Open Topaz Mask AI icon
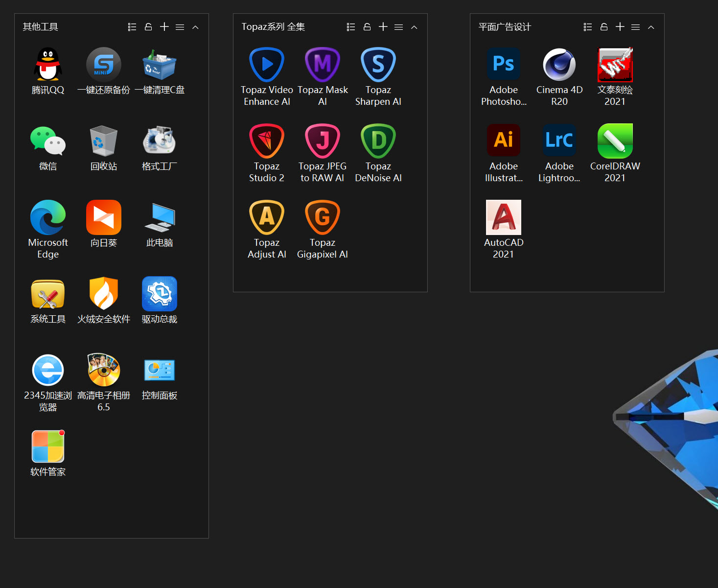Viewport: 718px width, 588px height. [x=323, y=64]
